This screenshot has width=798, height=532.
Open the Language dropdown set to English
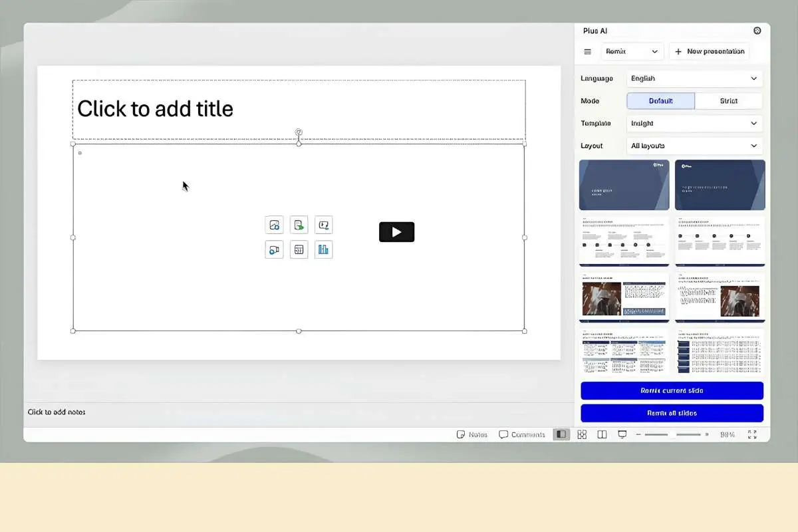click(694, 78)
